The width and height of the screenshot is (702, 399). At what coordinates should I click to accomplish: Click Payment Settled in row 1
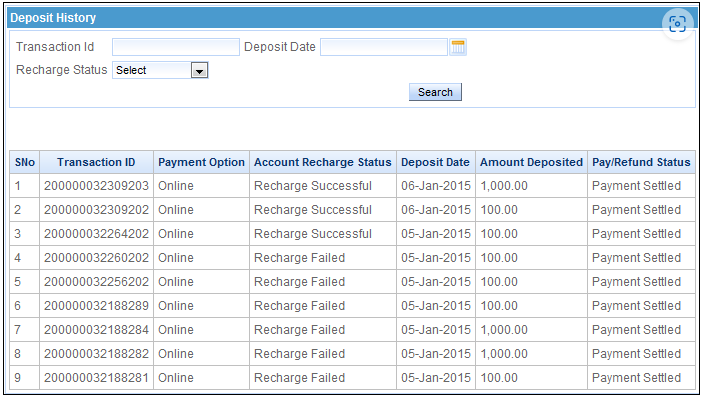(637, 186)
